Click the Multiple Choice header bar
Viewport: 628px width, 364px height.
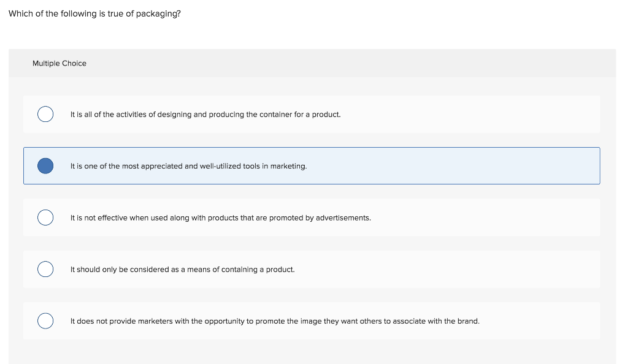pos(59,63)
